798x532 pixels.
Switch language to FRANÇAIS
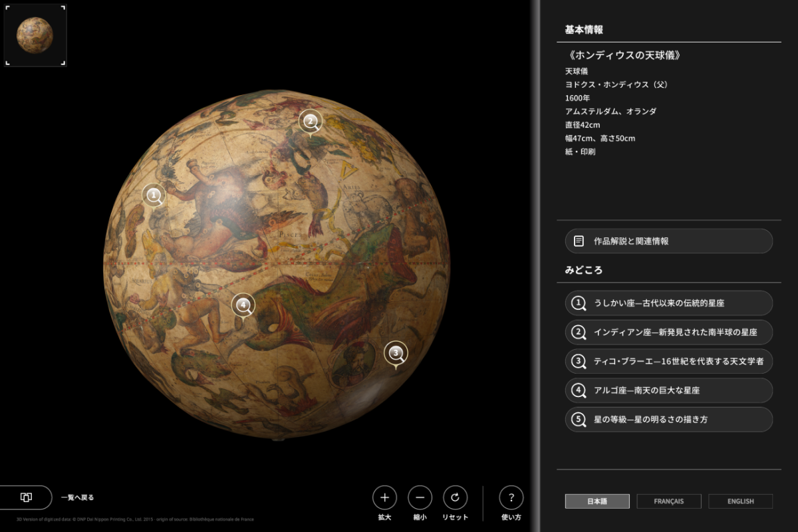coord(668,501)
